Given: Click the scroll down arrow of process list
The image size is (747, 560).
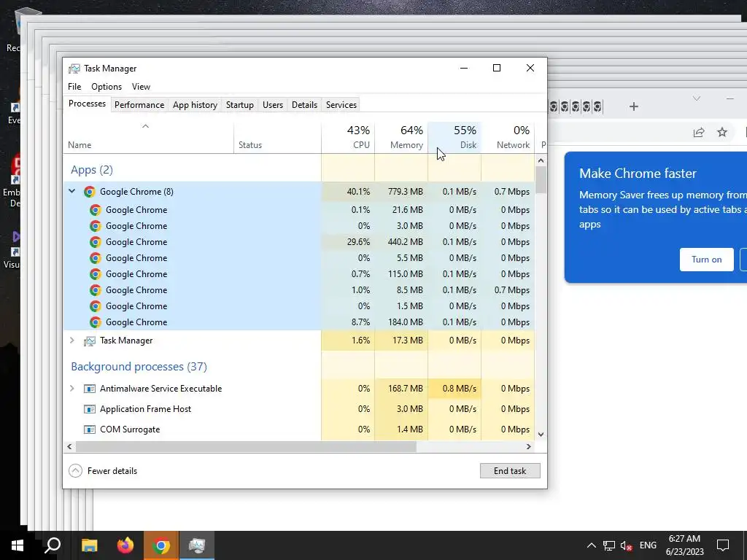Looking at the screenshot, I should coord(541,435).
